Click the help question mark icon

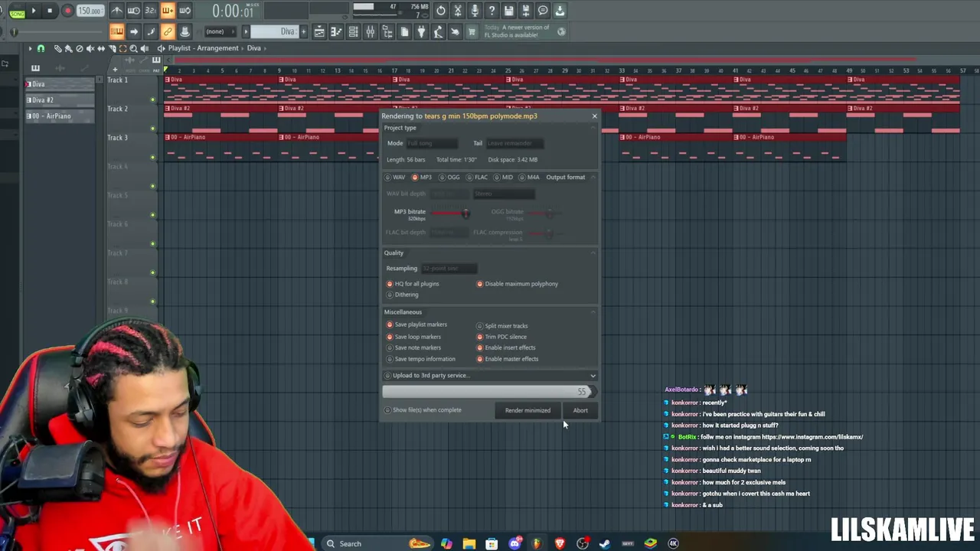[492, 11]
